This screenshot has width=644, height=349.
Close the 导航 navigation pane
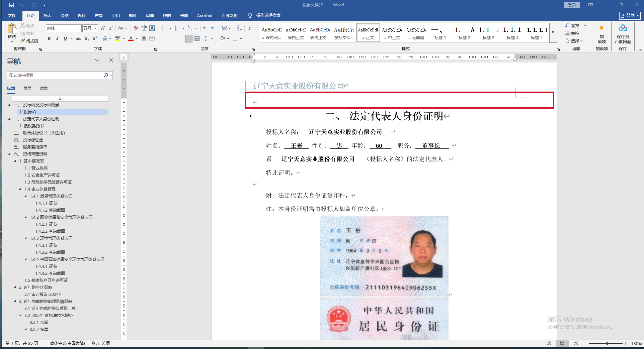click(x=111, y=60)
